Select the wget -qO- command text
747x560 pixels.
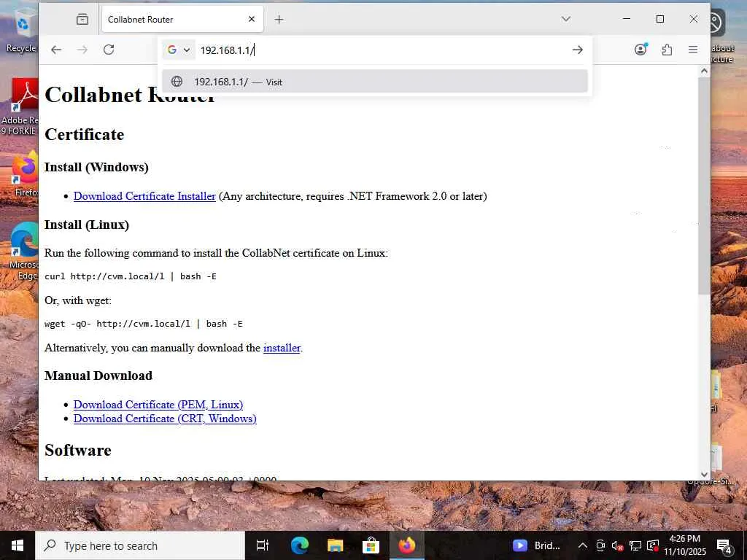144,324
